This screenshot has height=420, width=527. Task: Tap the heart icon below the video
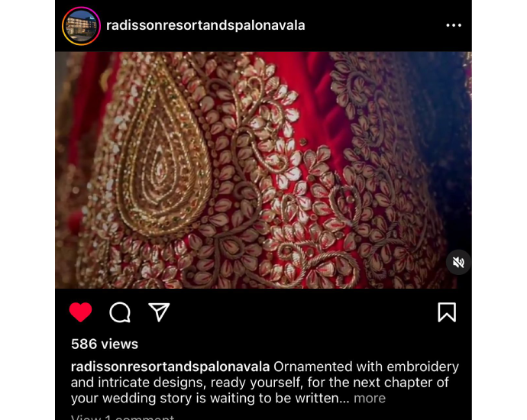click(x=80, y=312)
